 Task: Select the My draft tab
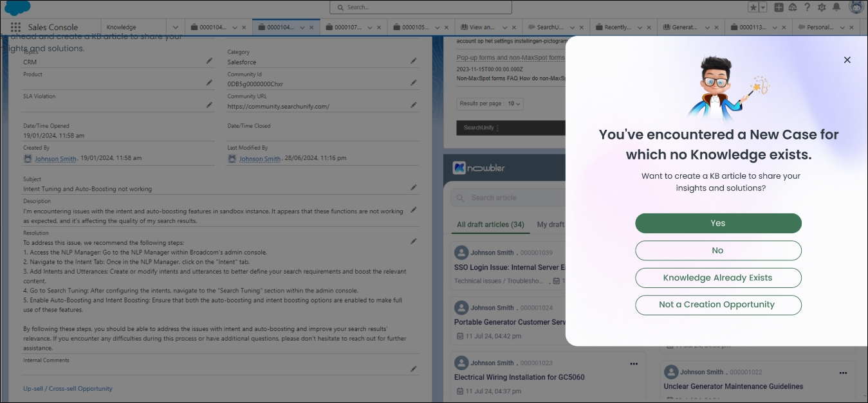(551, 224)
